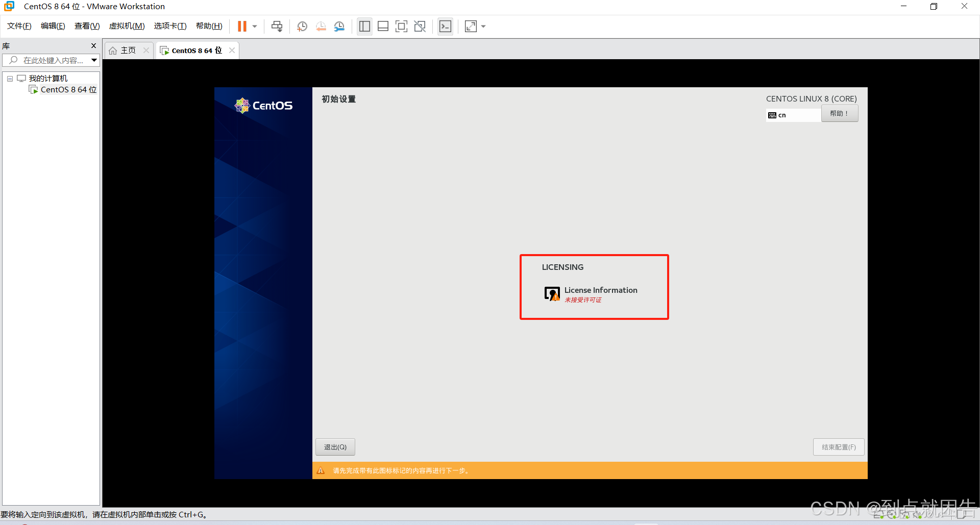Click the License Information warning icon
This screenshot has width=980, height=525.
point(552,294)
